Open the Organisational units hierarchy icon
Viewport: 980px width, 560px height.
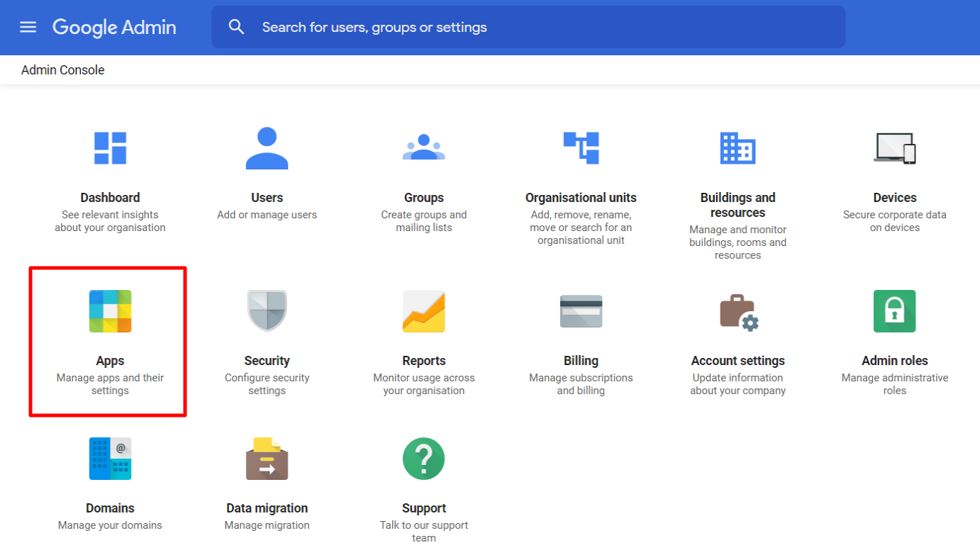click(x=581, y=148)
